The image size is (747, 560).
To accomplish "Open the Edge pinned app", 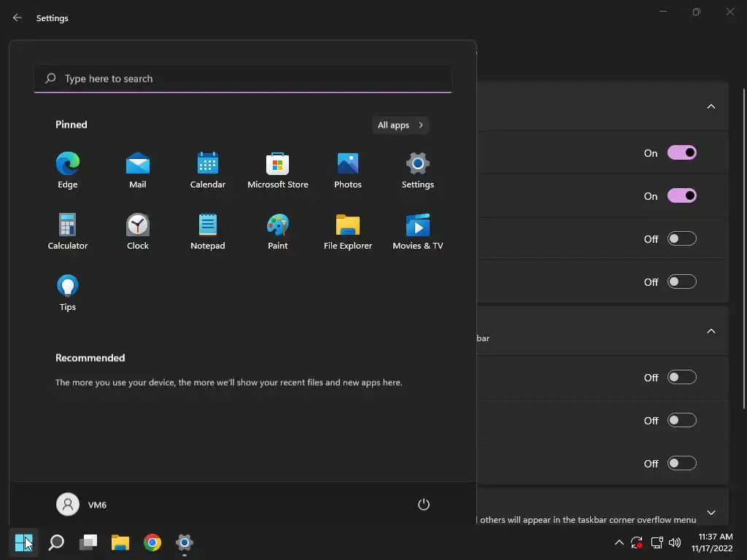I will coord(68,170).
